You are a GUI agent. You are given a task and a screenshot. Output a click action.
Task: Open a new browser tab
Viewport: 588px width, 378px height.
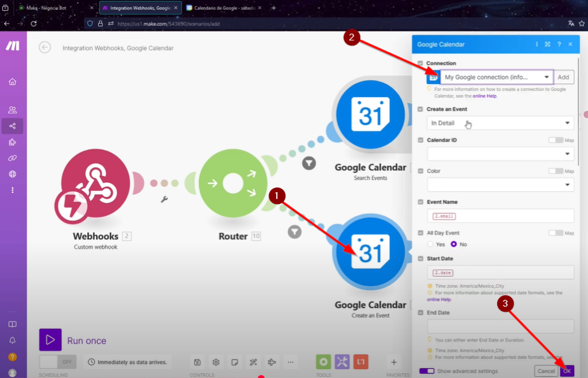pyautogui.click(x=274, y=8)
